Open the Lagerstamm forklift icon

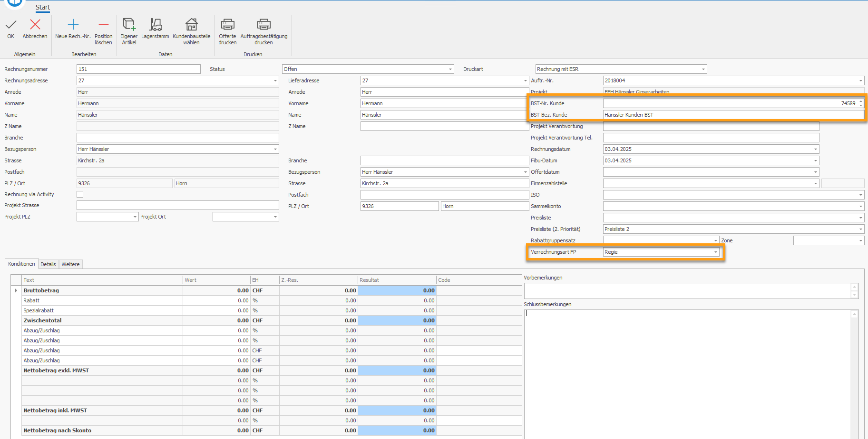click(x=155, y=24)
